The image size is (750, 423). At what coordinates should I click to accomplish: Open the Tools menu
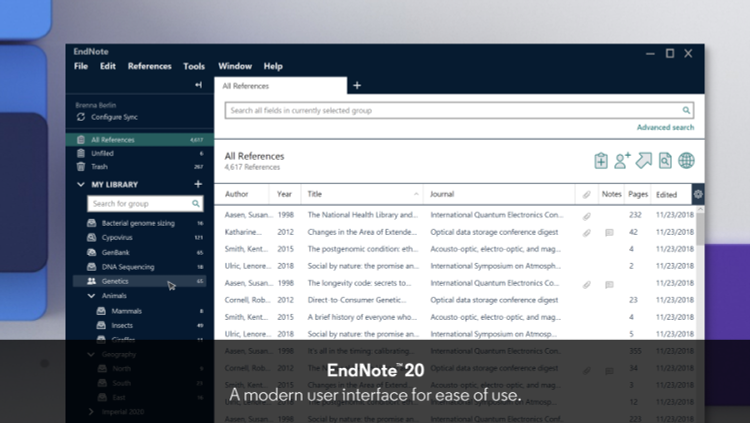point(194,66)
